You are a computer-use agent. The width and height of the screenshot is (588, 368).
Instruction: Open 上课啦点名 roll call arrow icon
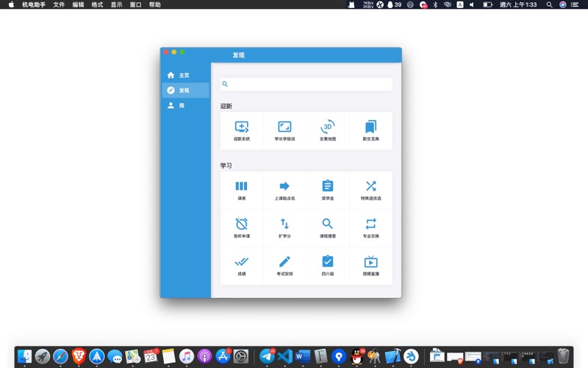[284, 186]
